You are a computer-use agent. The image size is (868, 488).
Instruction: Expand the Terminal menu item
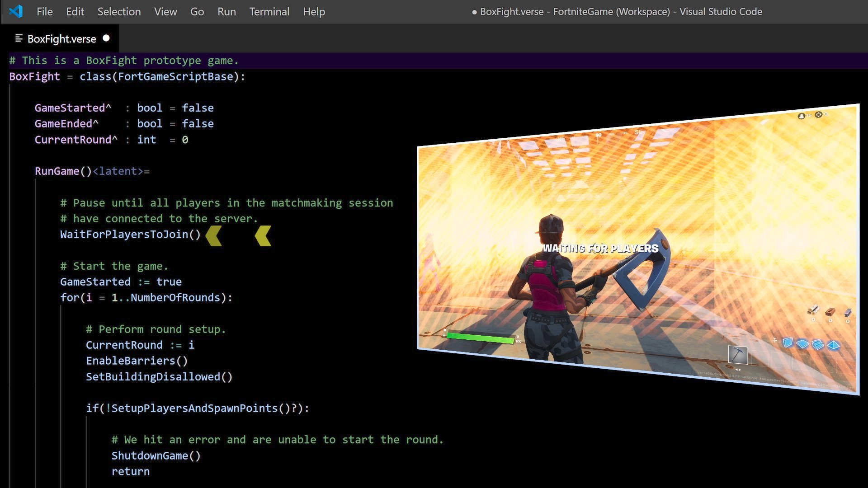click(269, 11)
